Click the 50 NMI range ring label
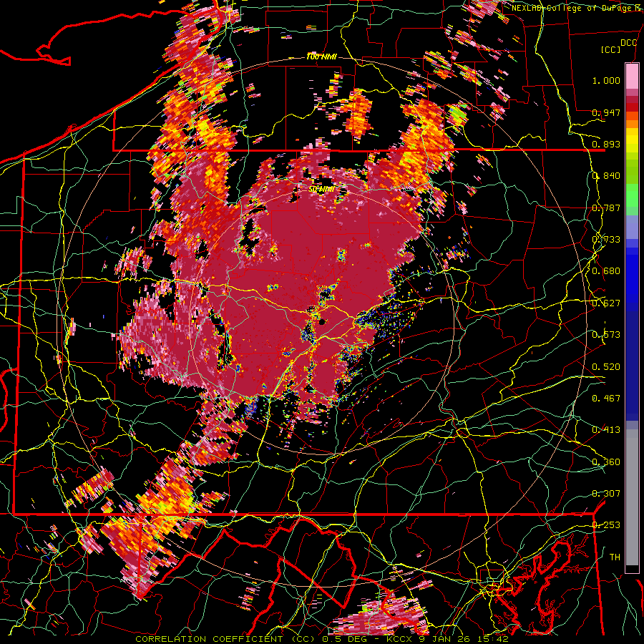The image size is (644, 644). 321,190
